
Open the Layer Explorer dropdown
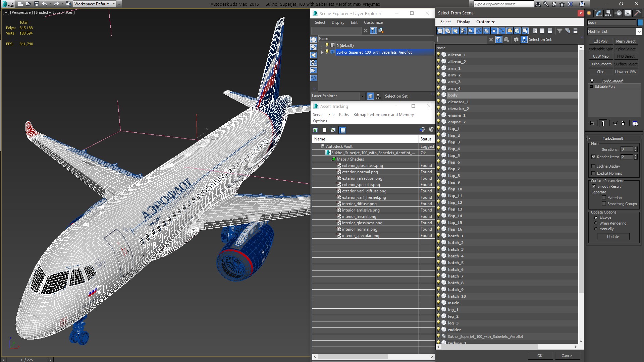362,96
